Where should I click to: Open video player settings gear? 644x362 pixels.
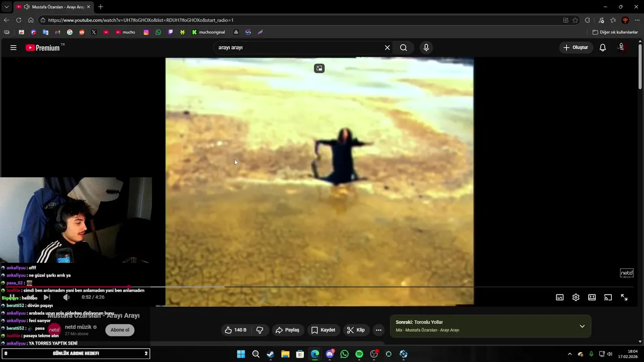click(576, 297)
